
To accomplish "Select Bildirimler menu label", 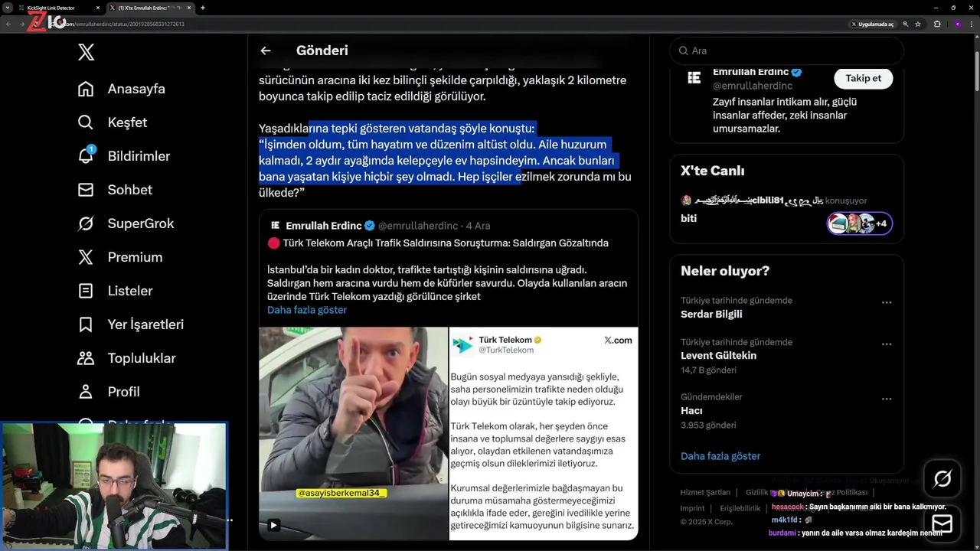I will [x=139, y=156].
